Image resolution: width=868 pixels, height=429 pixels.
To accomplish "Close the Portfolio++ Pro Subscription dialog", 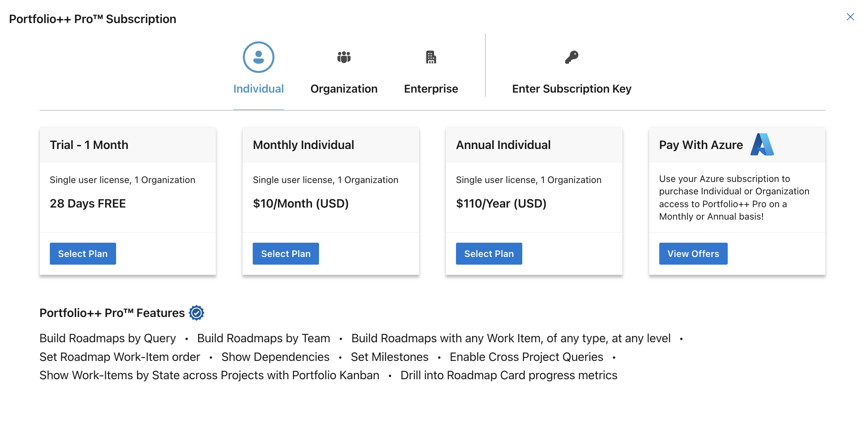I will pos(850,16).
